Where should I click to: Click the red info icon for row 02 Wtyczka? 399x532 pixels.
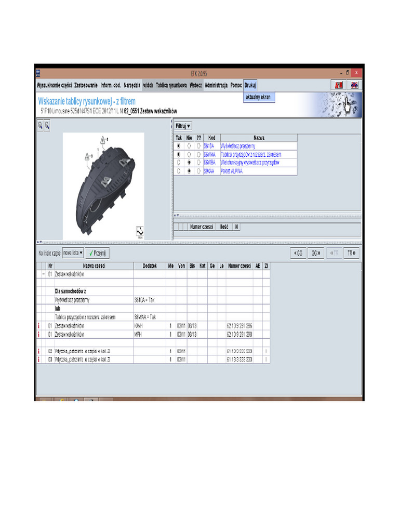[x=38, y=352]
